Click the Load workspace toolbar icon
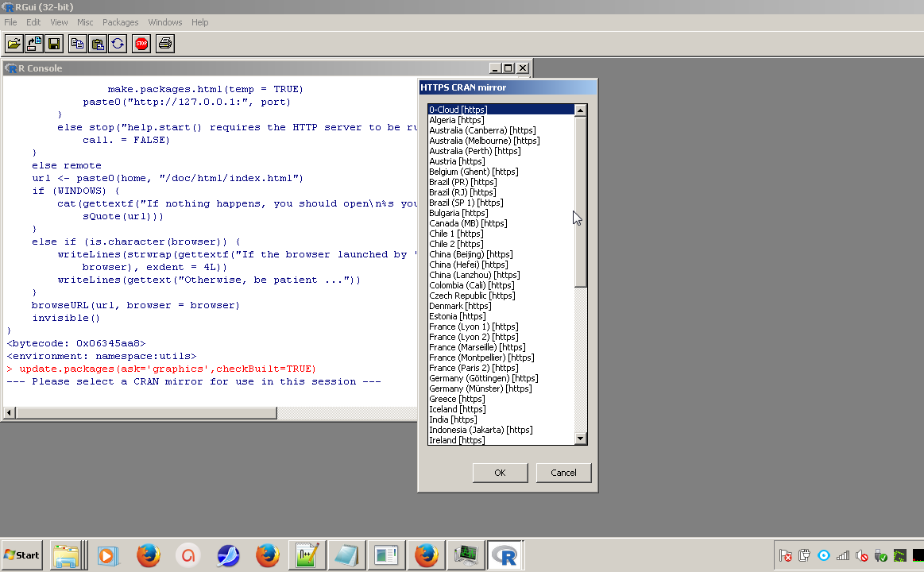The image size is (924, 572). 34,44
